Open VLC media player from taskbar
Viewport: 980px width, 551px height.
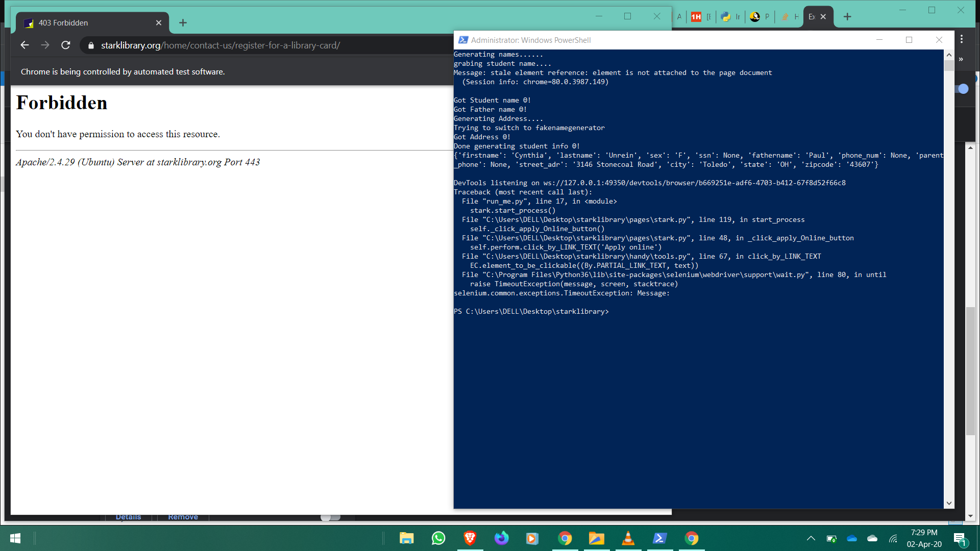point(628,538)
